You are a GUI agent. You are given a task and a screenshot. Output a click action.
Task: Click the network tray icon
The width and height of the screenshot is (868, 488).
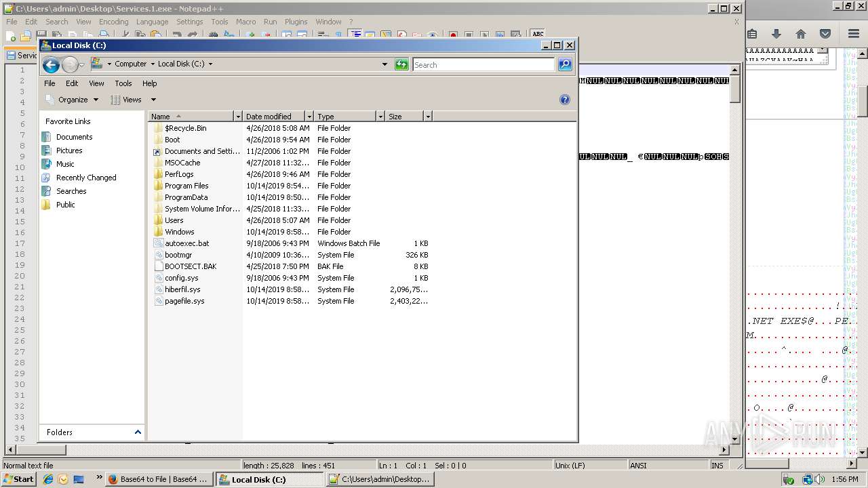tap(807, 479)
